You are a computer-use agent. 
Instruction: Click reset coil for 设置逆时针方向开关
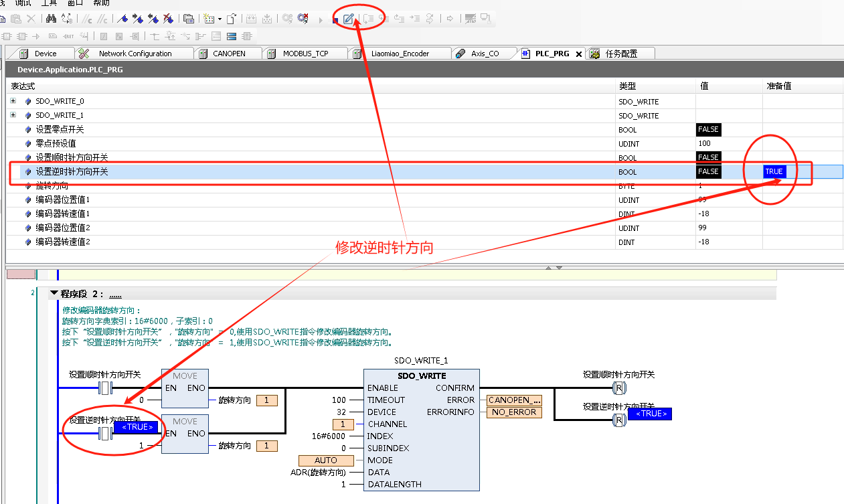tap(619, 420)
